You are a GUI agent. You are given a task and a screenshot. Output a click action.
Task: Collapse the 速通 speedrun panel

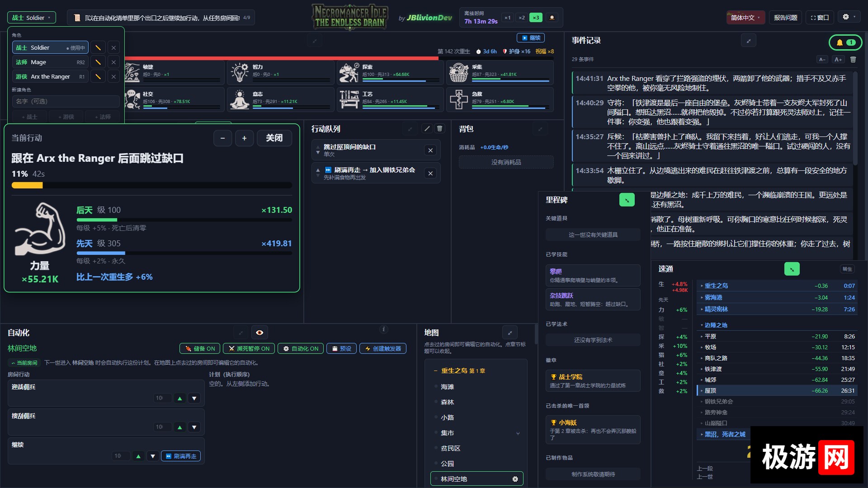point(792,269)
